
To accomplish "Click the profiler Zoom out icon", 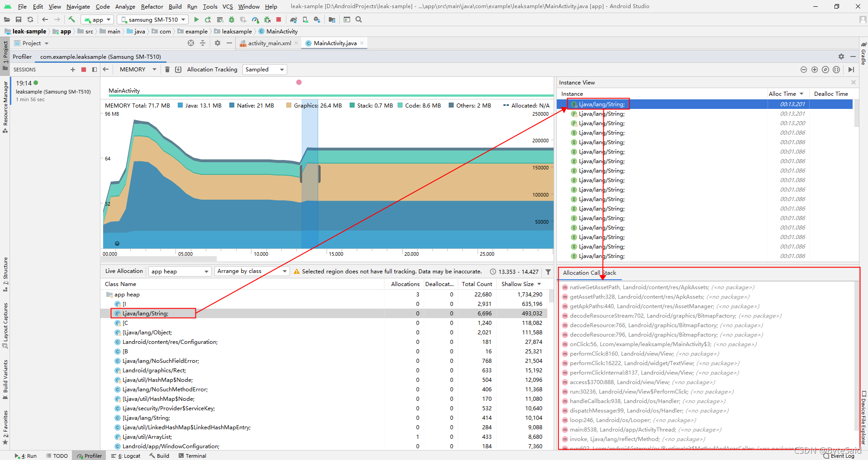I will (x=804, y=69).
